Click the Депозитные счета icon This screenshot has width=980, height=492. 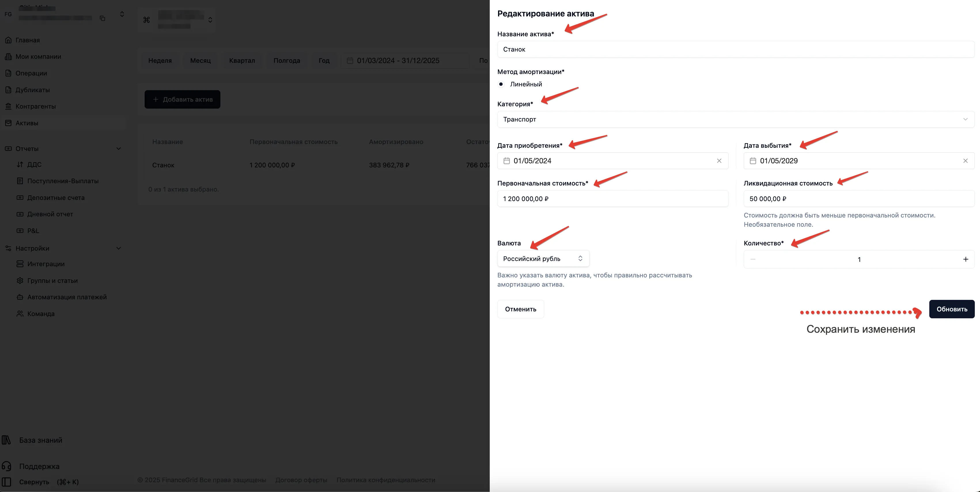(x=20, y=198)
